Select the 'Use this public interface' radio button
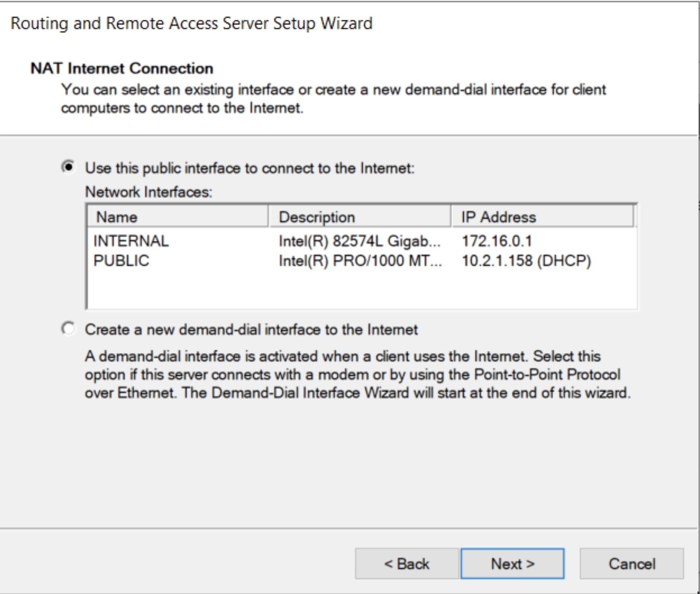 click(68, 167)
